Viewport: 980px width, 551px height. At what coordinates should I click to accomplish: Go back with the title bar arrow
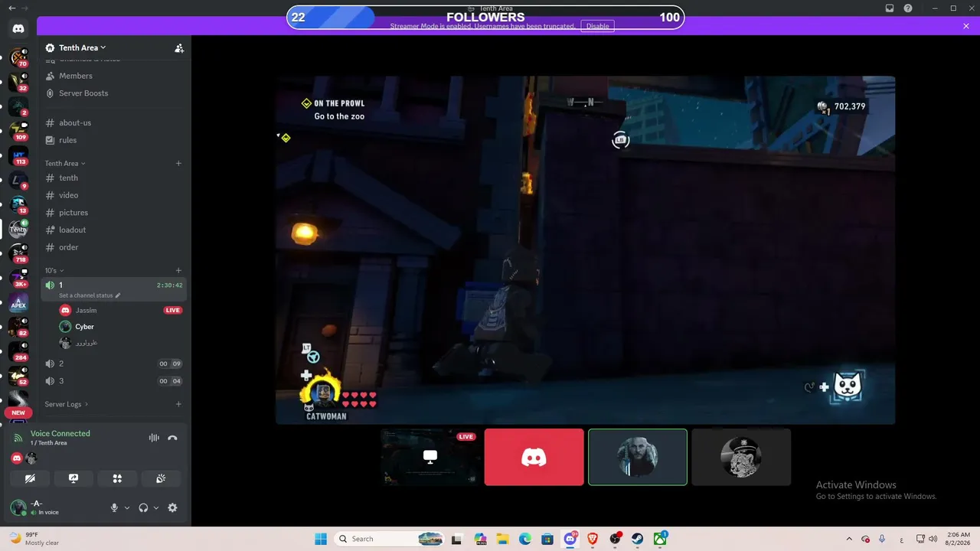[11, 8]
